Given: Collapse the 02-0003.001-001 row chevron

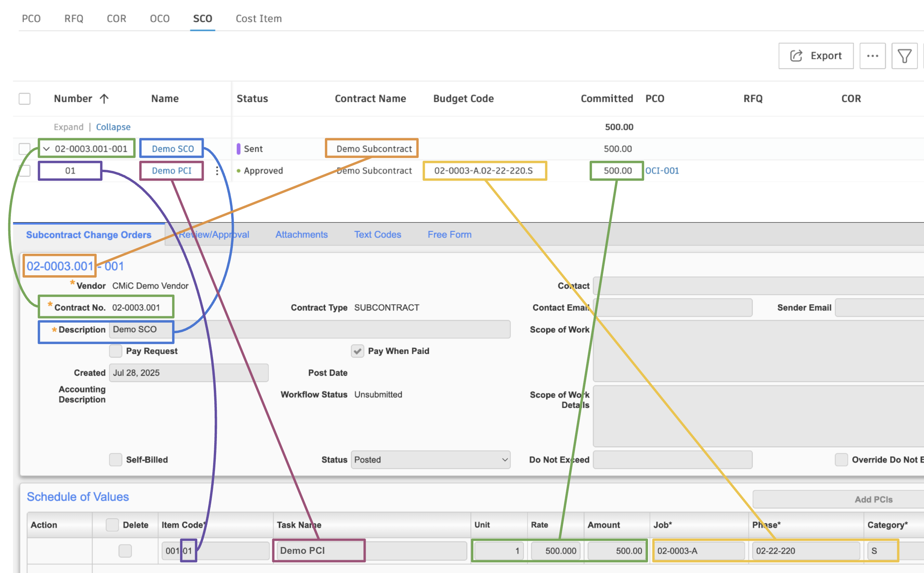Looking at the screenshot, I should pos(46,149).
